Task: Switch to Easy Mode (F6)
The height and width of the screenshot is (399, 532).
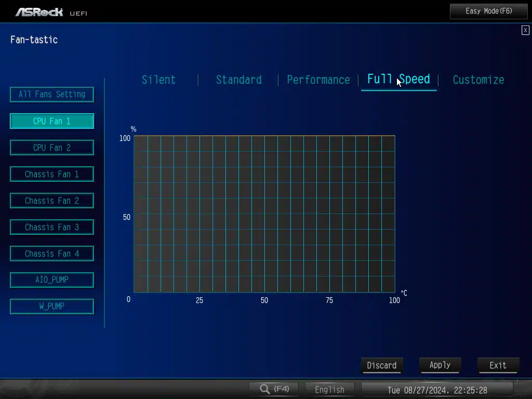Action: pos(488,11)
